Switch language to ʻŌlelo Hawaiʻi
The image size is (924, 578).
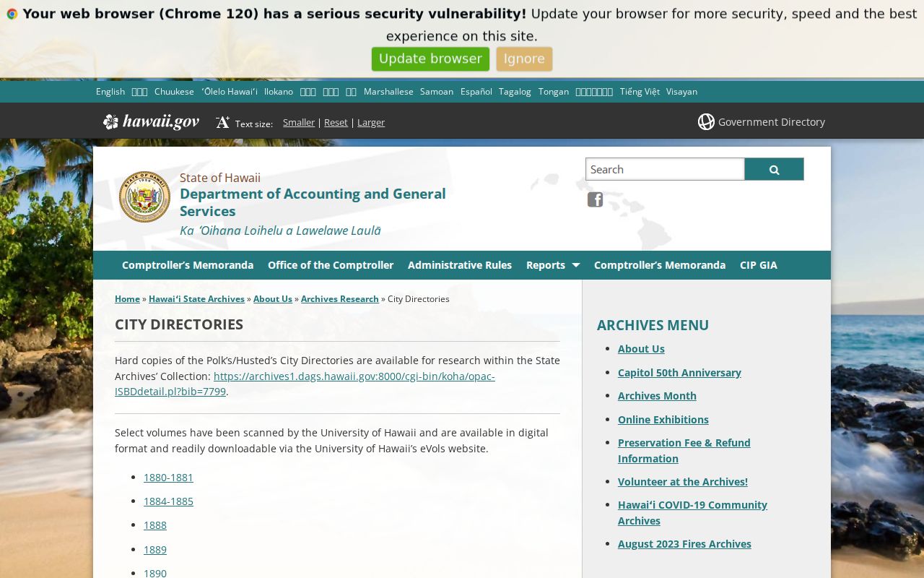[x=230, y=91]
